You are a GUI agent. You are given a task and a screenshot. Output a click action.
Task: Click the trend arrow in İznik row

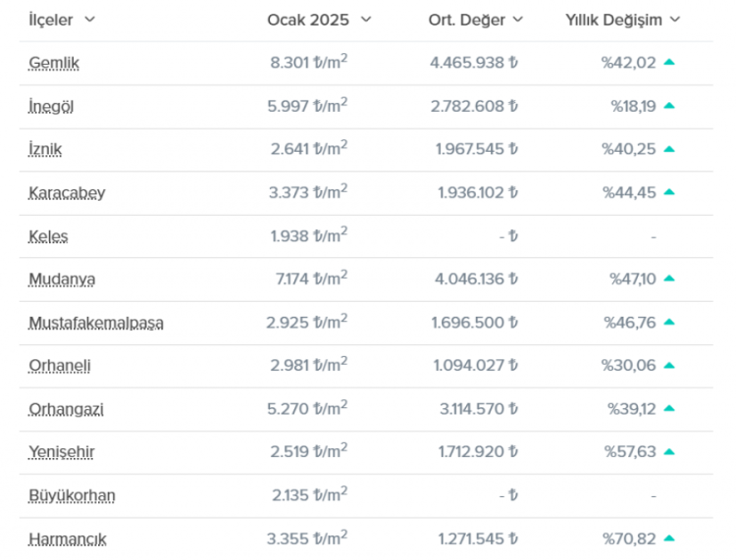pyautogui.click(x=669, y=149)
